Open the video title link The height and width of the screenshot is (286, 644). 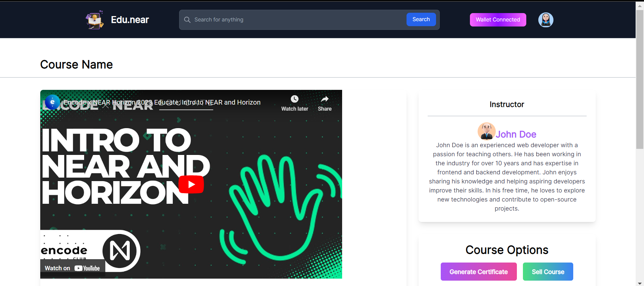tap(162, 102)
